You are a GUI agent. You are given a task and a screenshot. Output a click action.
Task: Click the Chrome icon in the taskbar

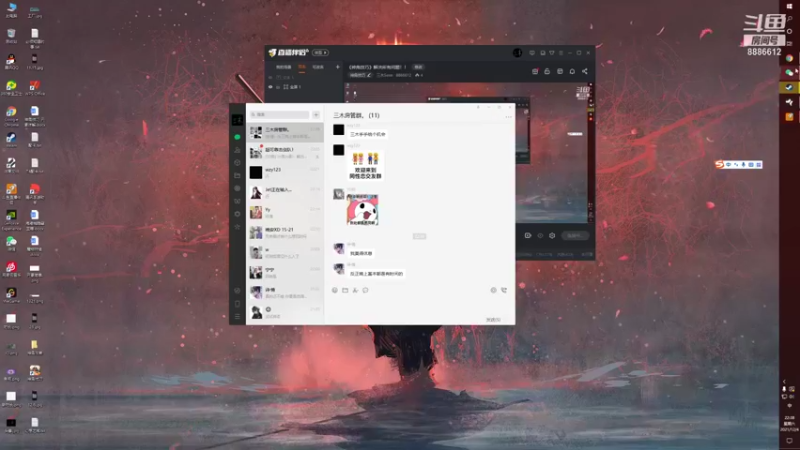tap(789, 58)
